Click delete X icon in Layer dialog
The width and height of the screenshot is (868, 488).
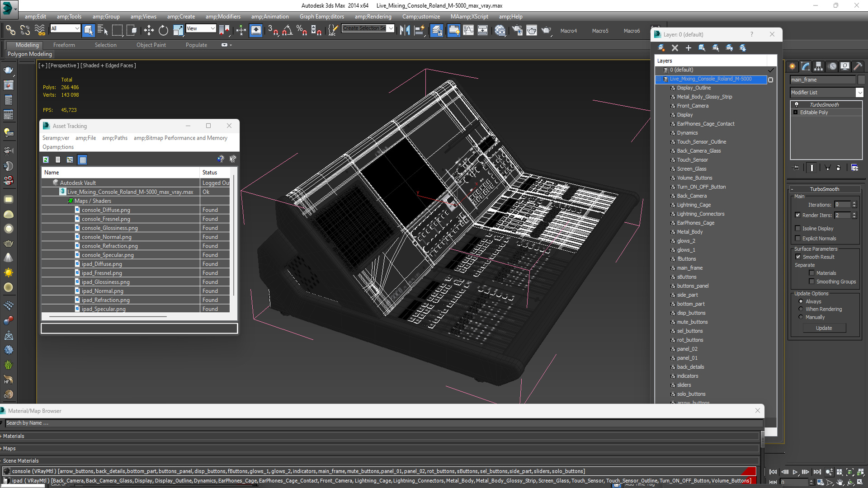click(x=675, y=48)
